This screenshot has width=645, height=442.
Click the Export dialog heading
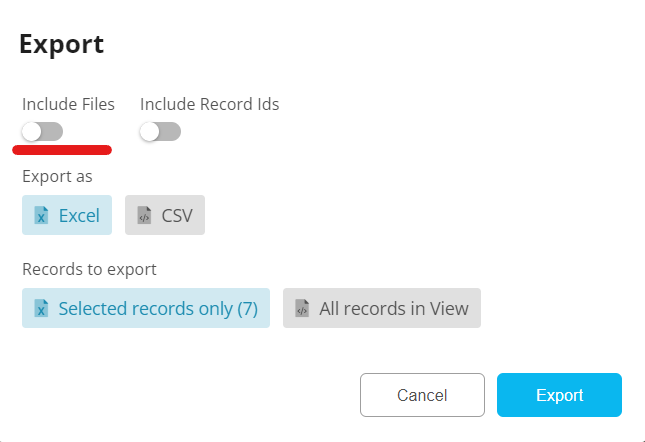coord(61,44)
